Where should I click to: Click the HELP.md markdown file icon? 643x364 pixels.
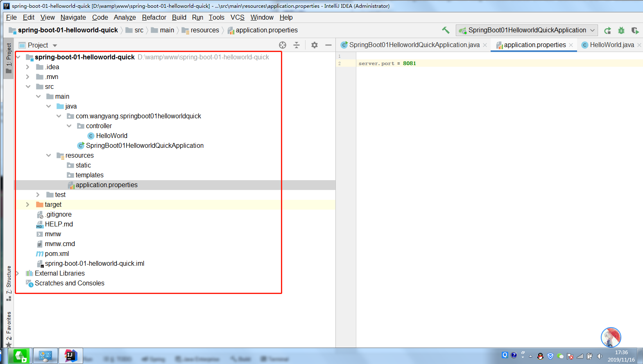click(40, 224)
